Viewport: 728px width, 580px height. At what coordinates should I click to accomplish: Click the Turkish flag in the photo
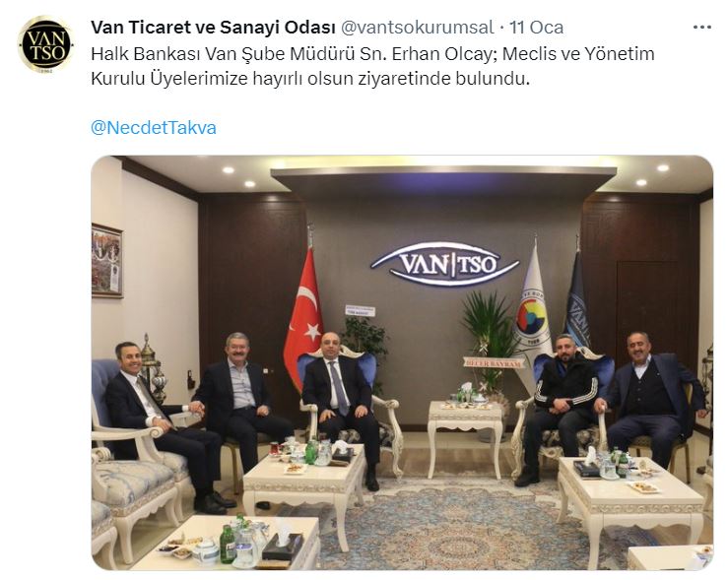tap(302, 316)
